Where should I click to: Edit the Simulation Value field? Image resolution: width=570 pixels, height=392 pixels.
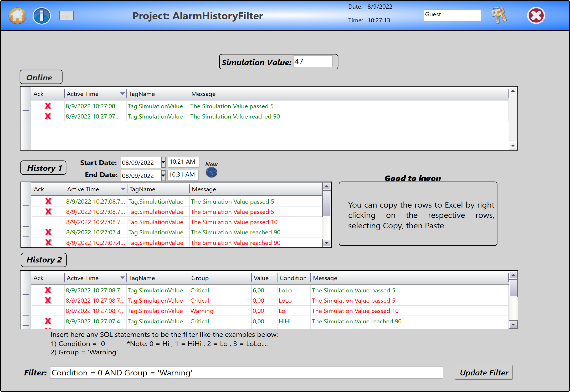point(313,62)
